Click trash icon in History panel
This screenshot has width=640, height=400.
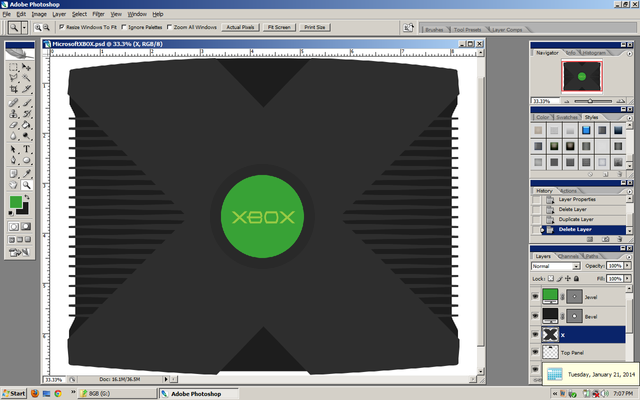point(620,239)
